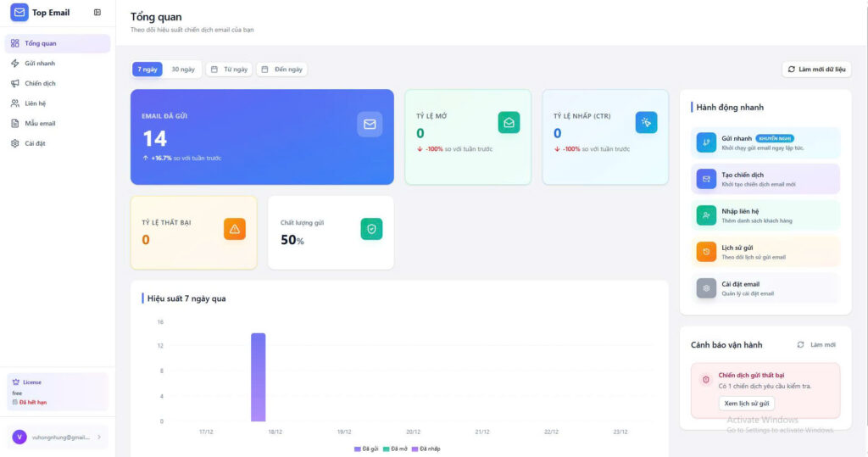Click Cài đặt sidebar gear icon
The height and width of the screenshot is (457, 868).
coord(15,143)
